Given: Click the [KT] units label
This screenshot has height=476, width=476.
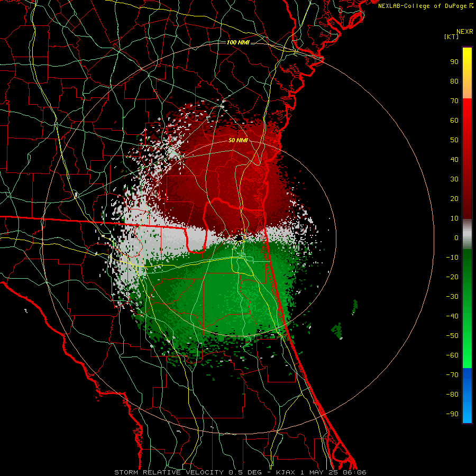Looking at the screenshot, I should [x=452, y=36].
